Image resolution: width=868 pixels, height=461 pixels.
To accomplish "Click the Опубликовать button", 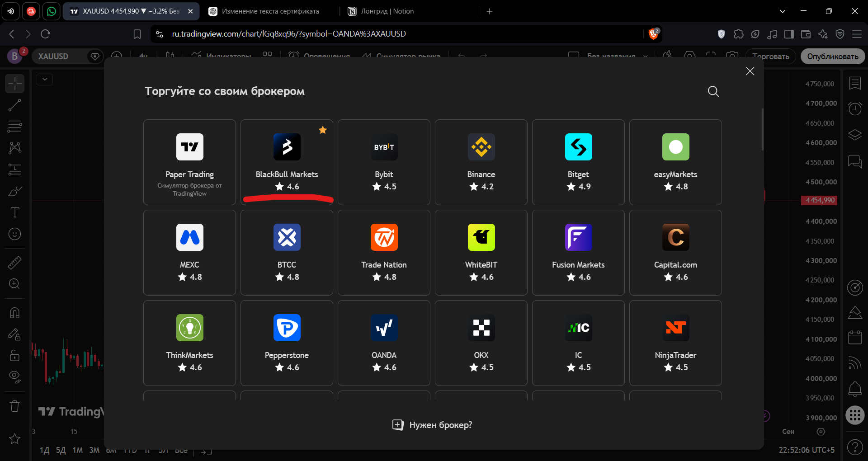I will pos(833,56).
